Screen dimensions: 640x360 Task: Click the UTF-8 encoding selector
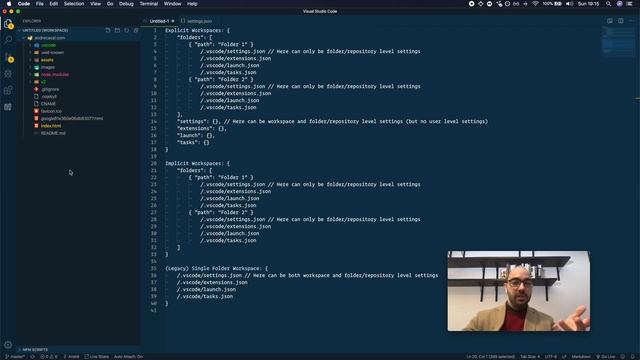point(551,356)
